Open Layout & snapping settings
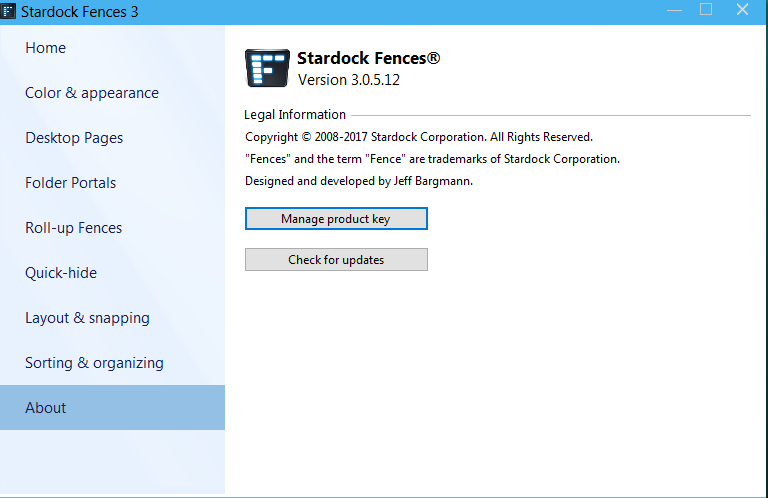This screenshot has height=498, width=768. (x=112, y=318)
